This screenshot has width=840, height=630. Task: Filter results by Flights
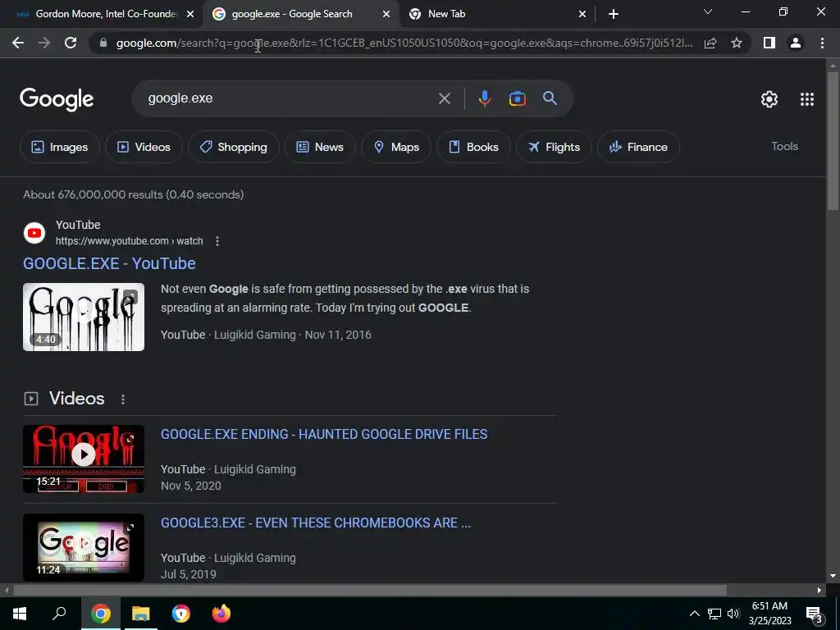coord(554,147)
